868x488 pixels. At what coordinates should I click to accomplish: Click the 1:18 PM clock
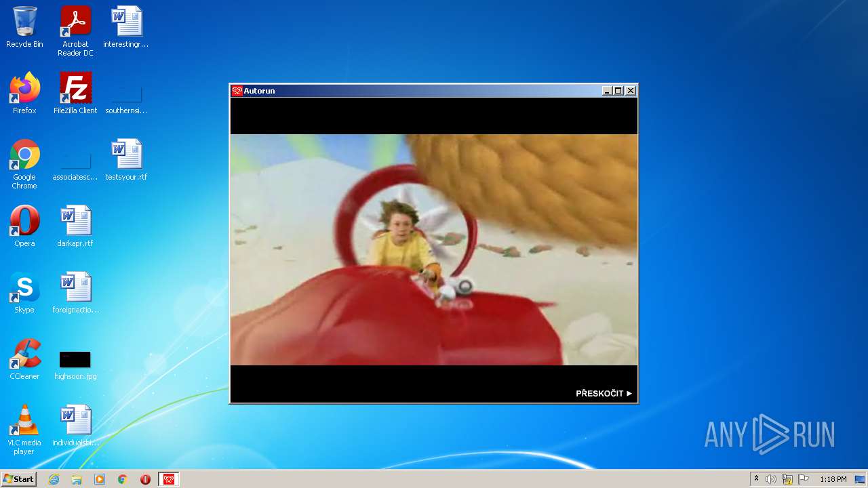(x=833, y=479)
